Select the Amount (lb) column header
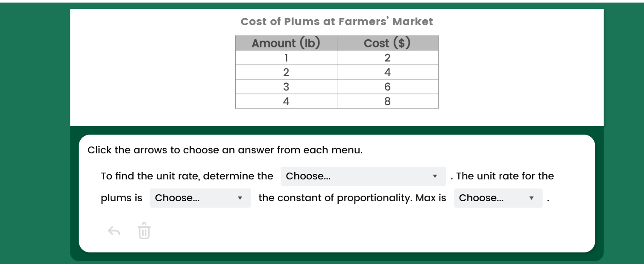 coord(285,43)
